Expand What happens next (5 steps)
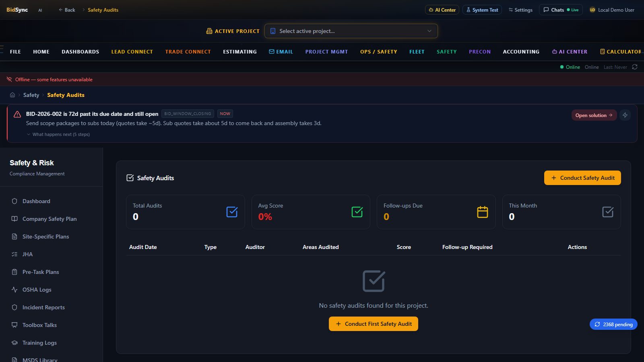 click(58, 134)
